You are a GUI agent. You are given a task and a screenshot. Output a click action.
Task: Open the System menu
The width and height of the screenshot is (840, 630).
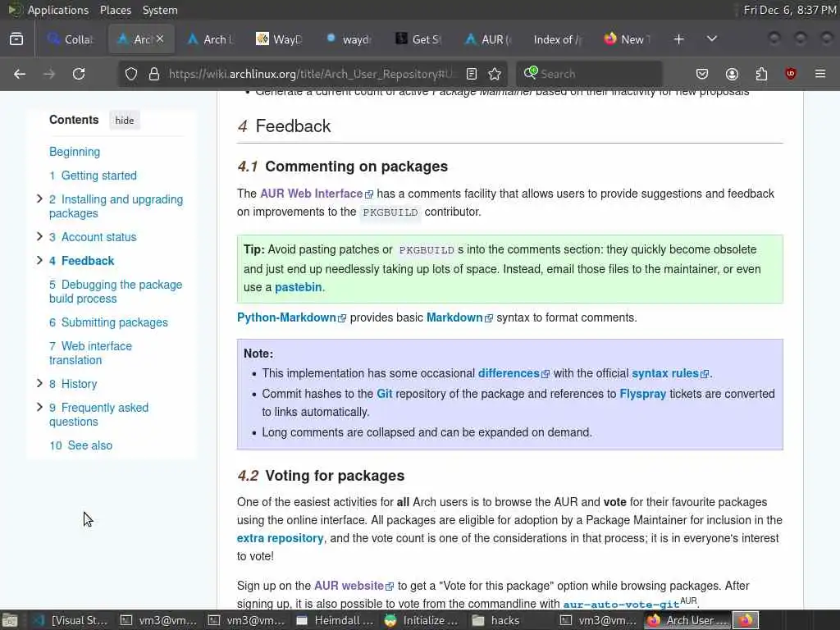[160, 10]
